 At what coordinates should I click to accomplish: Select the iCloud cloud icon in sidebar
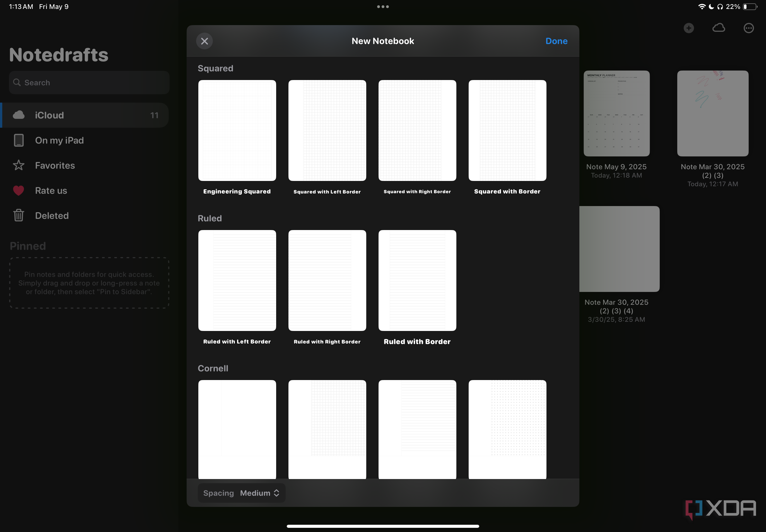[x=19, y=115]
